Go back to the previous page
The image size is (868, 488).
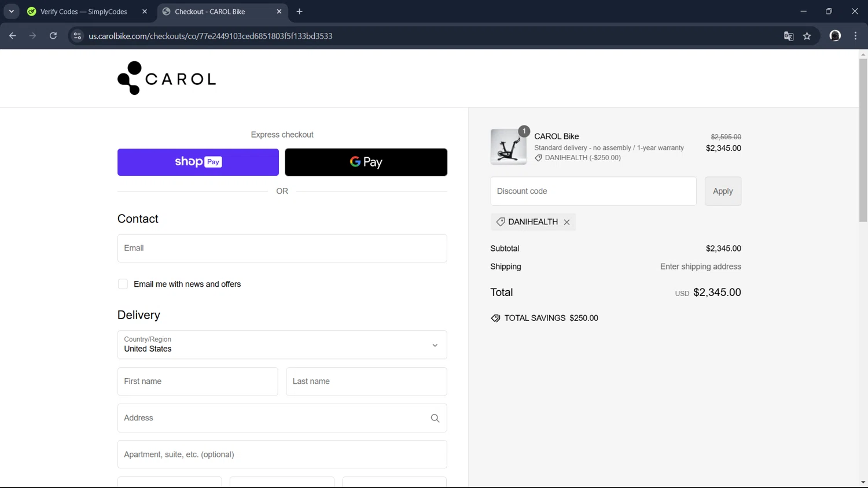coord(13,36)
